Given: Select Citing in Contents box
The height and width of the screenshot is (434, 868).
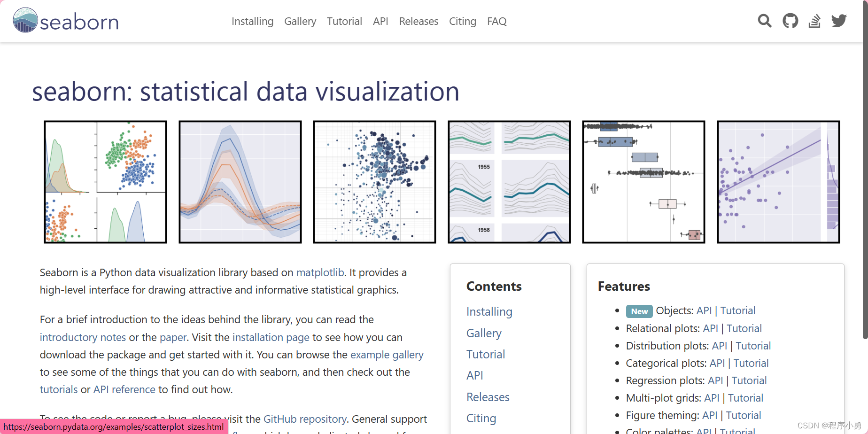Looking at the screenshot, I should pos(481,418).
